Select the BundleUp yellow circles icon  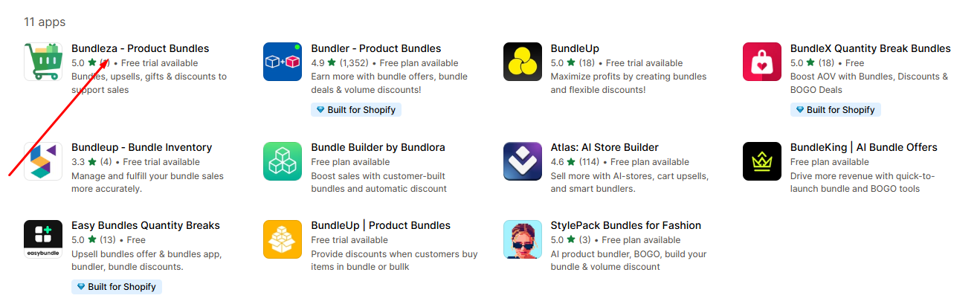point(523,62)
